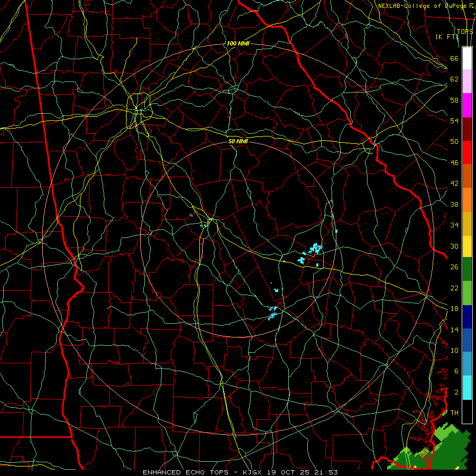The image size is (476, 476).
Task: Click the 100 NMI range ring label
Action: tap(238, 43)
